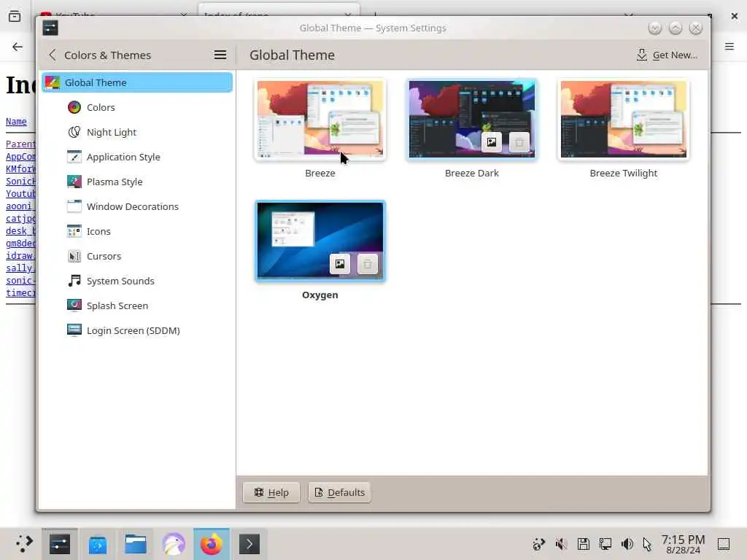Open the Splash Screen page
The height and width of the screenshot is (560, 747).
pyautogui.click(x=137, y=306)
